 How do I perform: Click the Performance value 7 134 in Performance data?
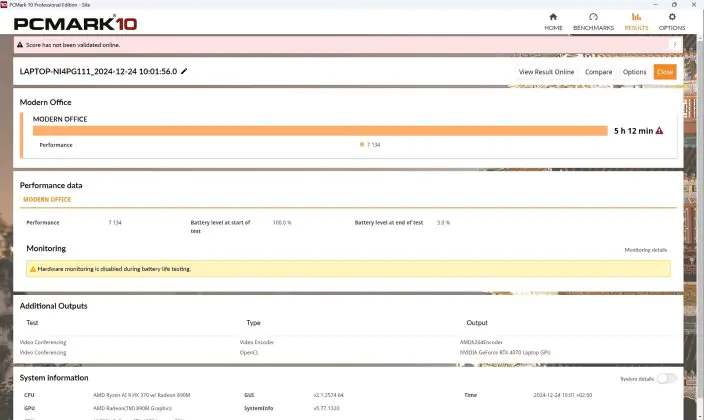115,223
